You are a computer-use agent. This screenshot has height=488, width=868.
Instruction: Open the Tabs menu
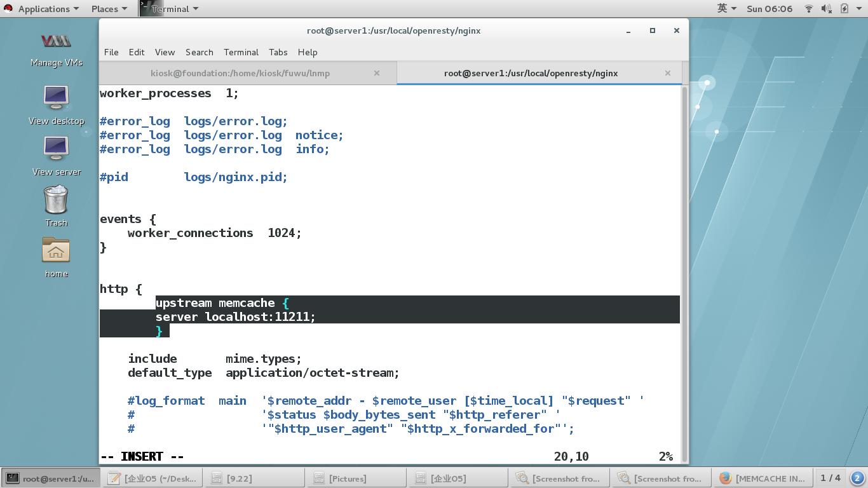coord(278,52)
